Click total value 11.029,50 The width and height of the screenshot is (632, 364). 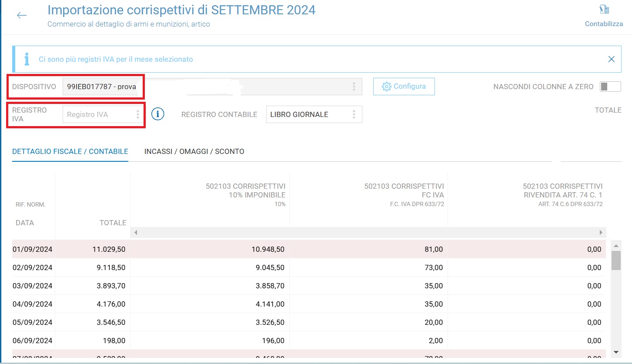pyautogui.click(x=109, y=249)
